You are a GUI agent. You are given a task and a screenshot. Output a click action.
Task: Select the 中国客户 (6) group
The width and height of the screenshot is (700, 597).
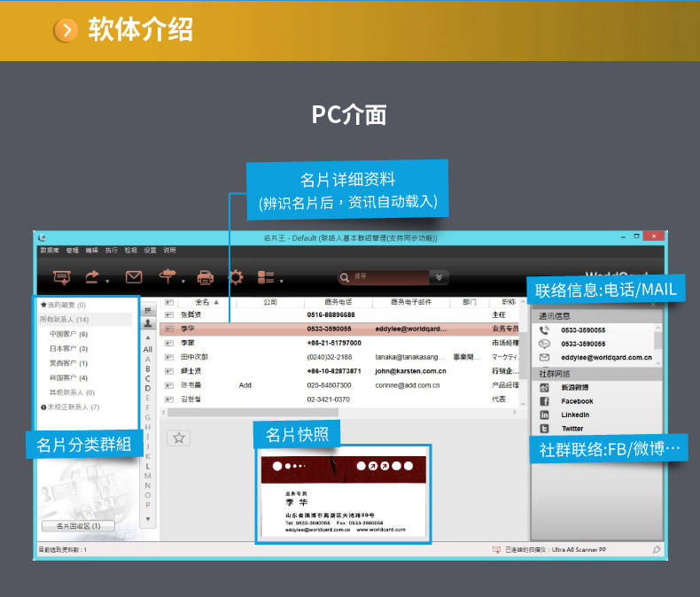(68, 334)
